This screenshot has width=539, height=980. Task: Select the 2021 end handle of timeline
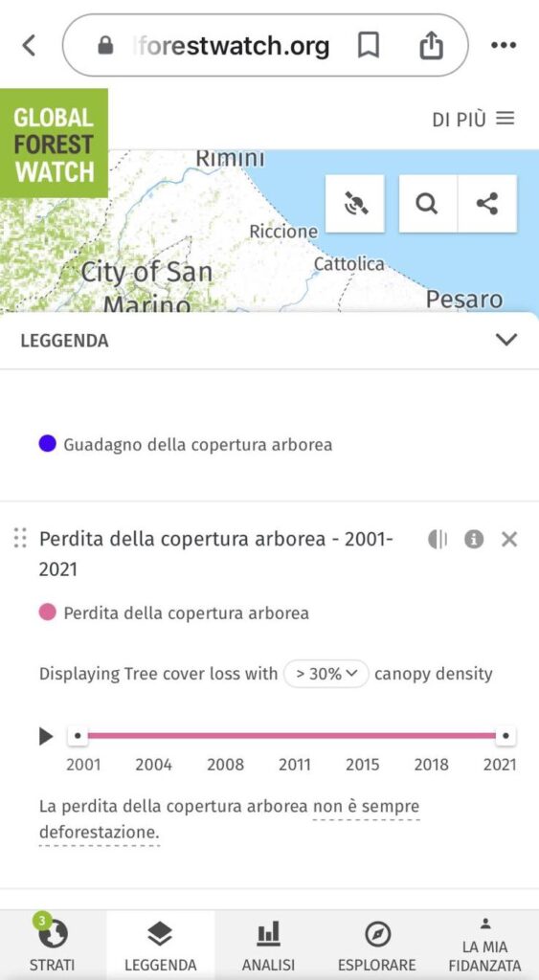tap(505, 736)
